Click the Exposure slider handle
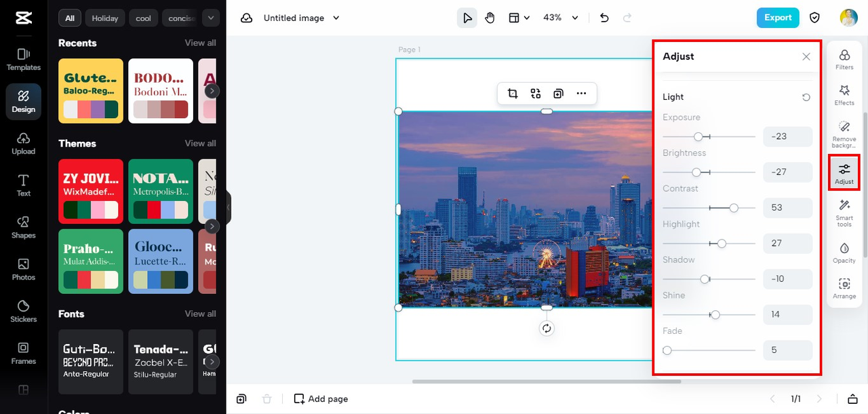 coord(698,137)
